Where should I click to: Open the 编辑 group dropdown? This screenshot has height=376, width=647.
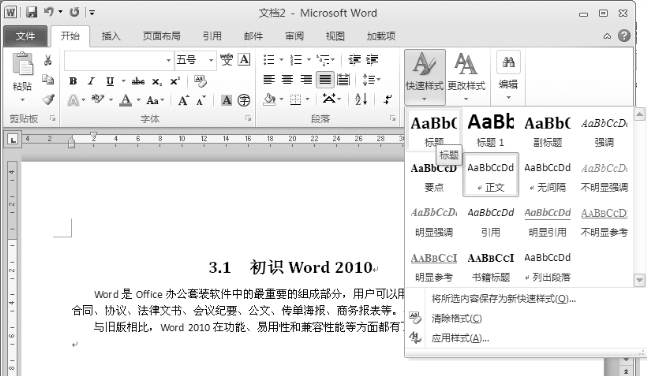click(508, 77)
